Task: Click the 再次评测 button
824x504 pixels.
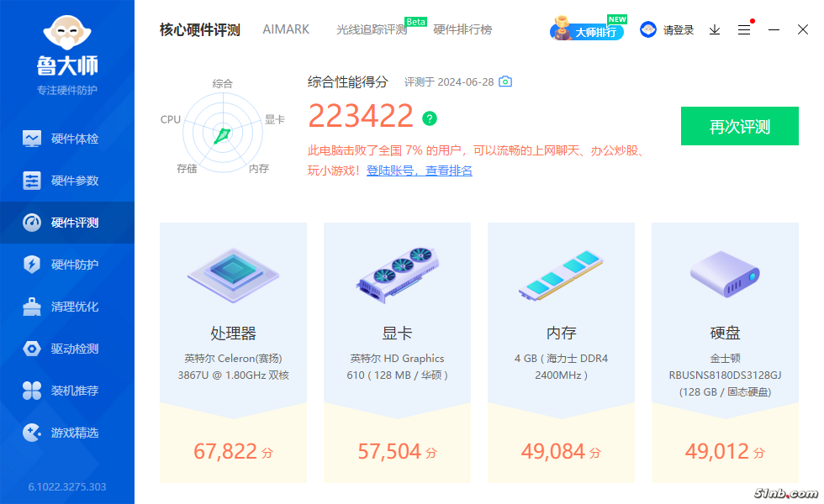Action: [739, 126]
